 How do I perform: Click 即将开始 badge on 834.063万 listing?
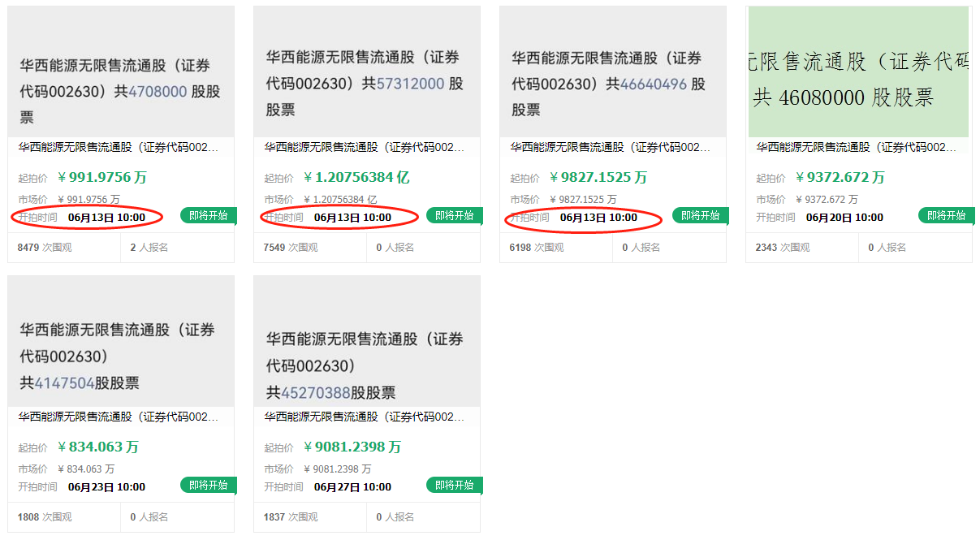208,486
